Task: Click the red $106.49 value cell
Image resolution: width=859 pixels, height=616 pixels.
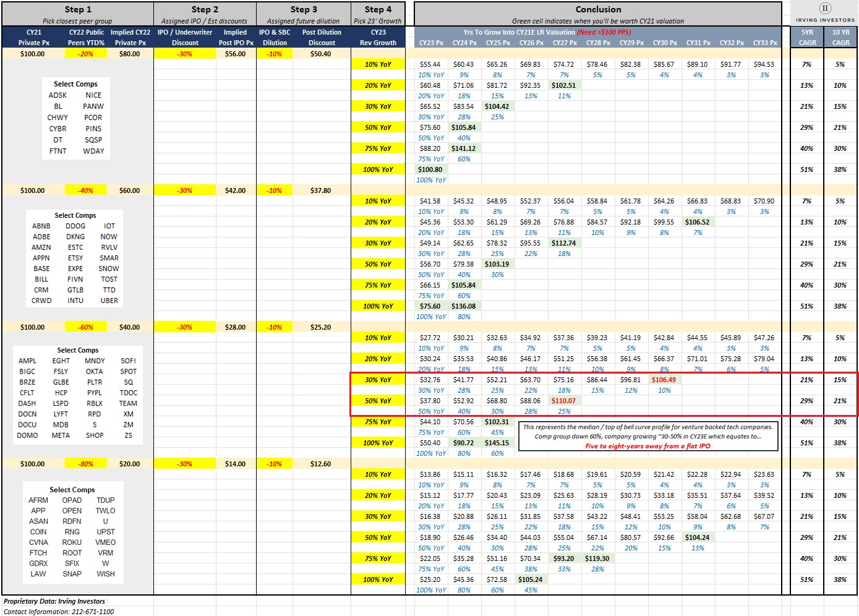Action: point(663,380)
